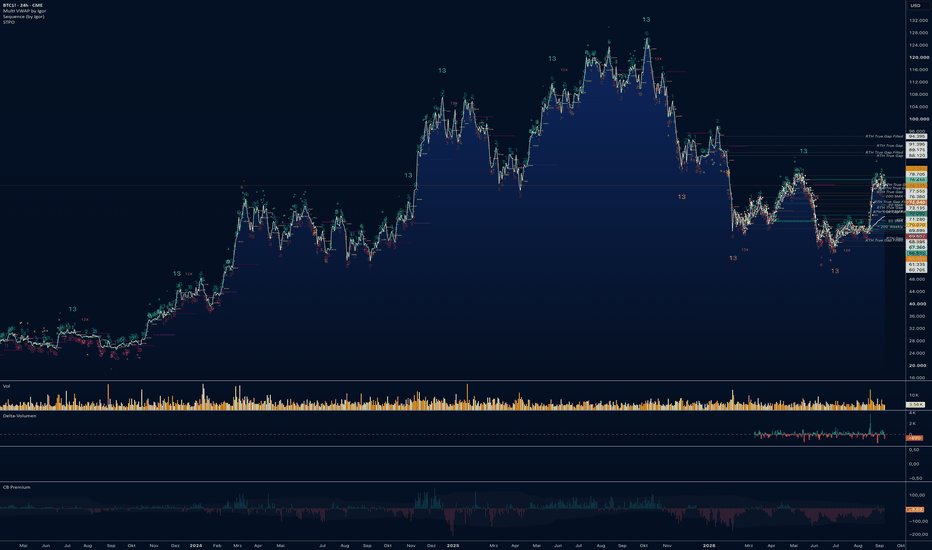Click the orange CB Premium value label
Image resolution: width=932 pixels, height=550 pixels.
pos(915,510)
